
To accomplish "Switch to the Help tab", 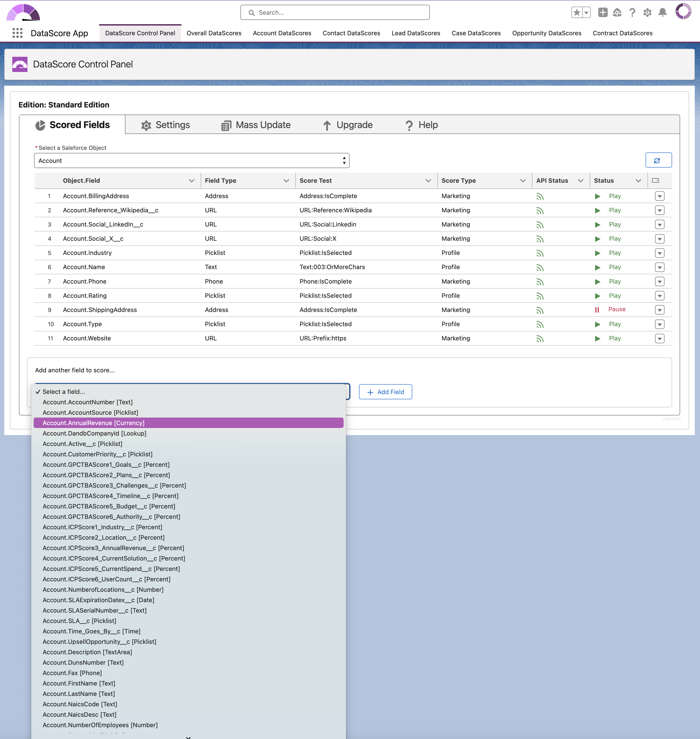I will coord(421,125).
